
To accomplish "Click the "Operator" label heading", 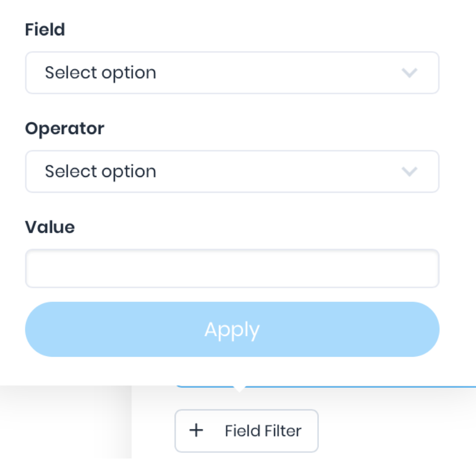I will [65, 129].
